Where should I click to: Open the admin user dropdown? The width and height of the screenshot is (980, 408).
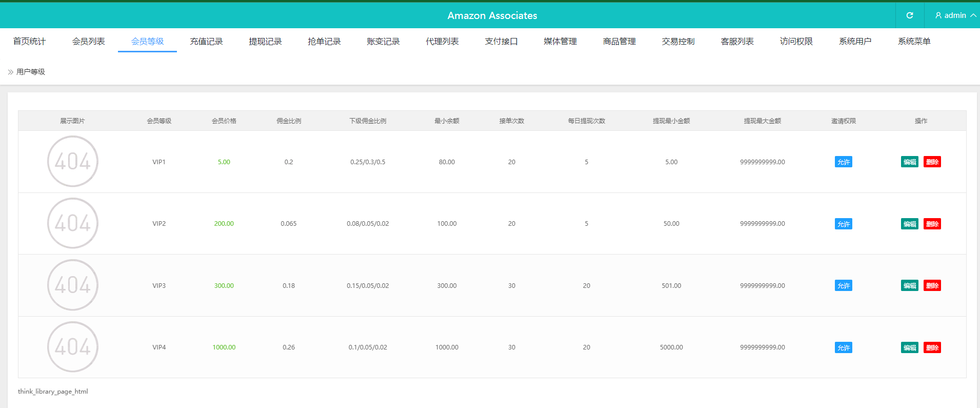[x=955, y=15]
